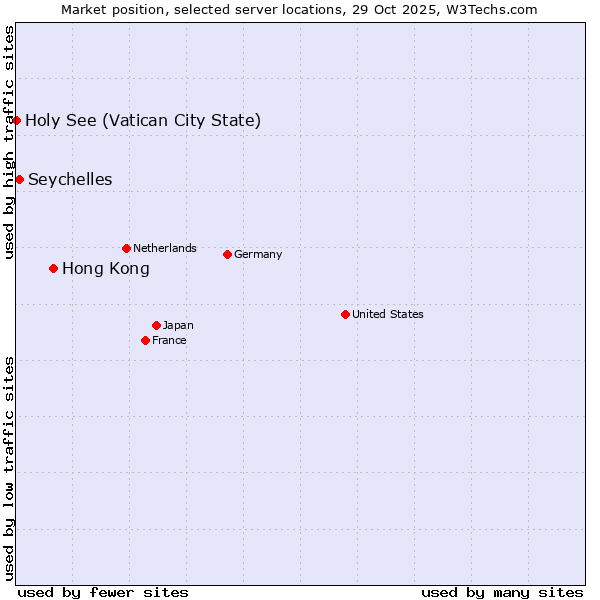The image size is (600, 600).
Task: Select the 'used by high traffic sites' axis label
Action: (9, 142)
